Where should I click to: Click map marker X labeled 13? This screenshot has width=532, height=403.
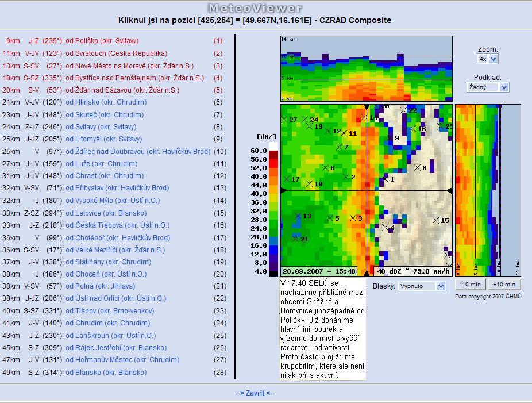click(298, 216)
